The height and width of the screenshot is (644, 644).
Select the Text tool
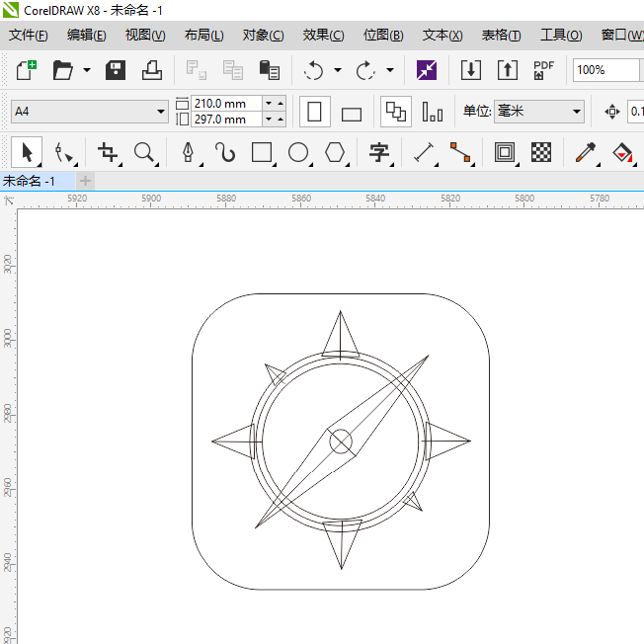point(378,152)
